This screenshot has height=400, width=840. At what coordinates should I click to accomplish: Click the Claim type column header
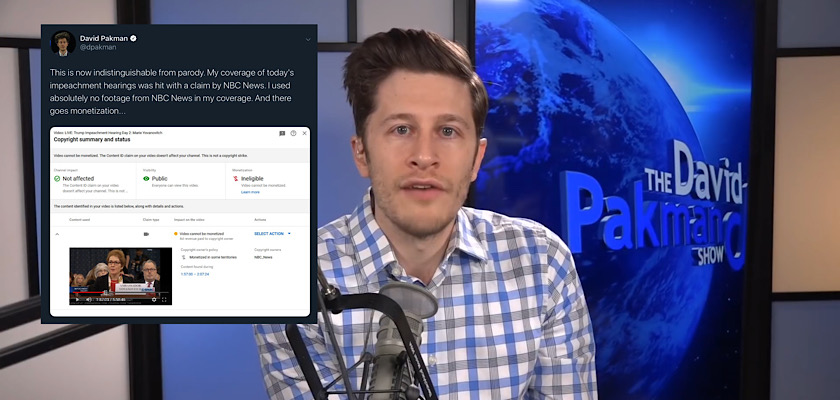151,220
